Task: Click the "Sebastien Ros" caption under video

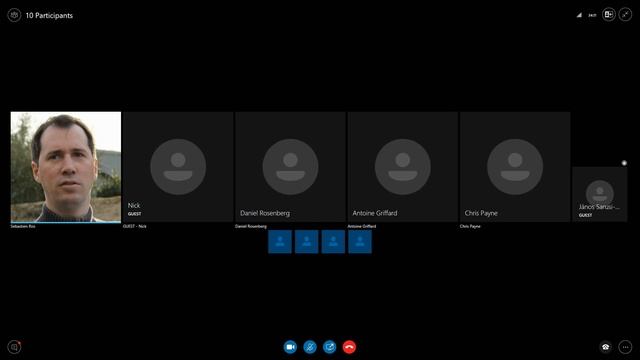Action: (23, 226)
